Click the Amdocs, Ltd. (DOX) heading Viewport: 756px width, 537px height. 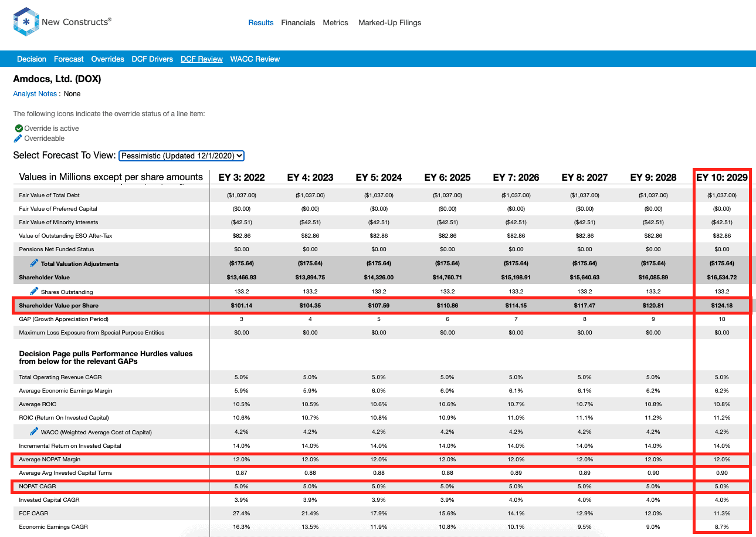[57, 79]
